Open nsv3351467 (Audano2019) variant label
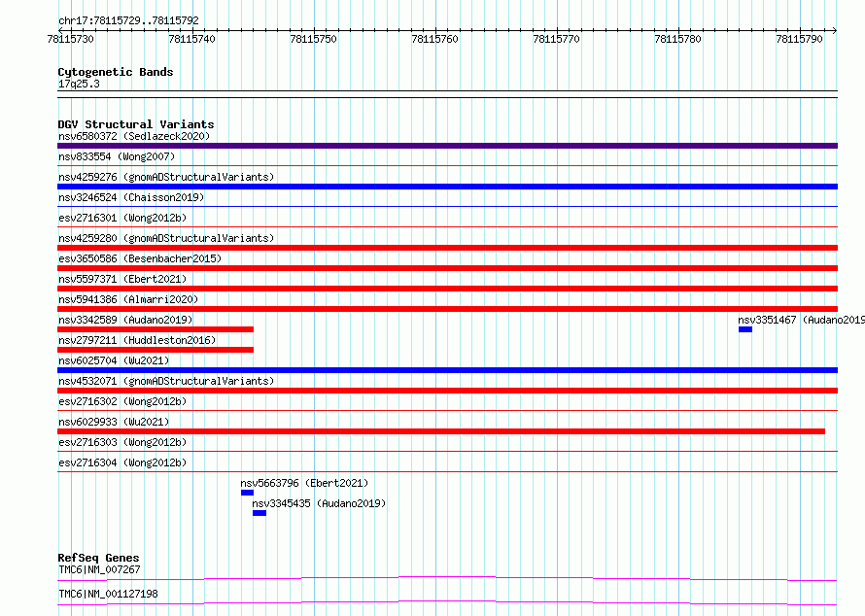The width and height of the screenshot is (865, 616). tap(802, 320)
